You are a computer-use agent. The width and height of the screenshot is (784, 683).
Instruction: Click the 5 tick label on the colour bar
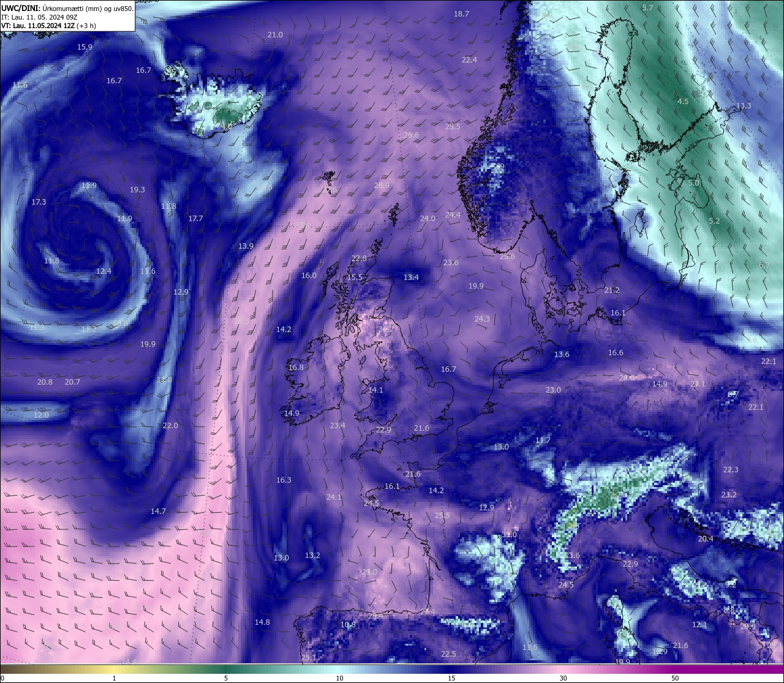tap(226, 678)
